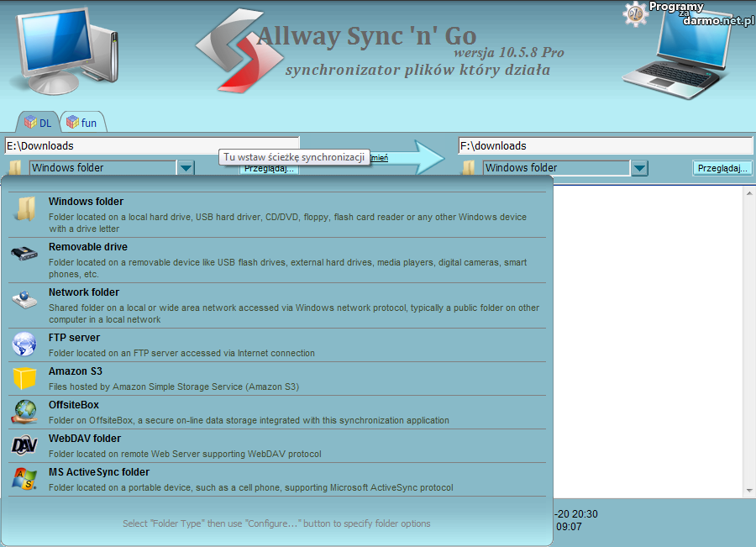This screenshot has width=756, height=547.
Task: Pick the Network folder icon
Action: tap(24, 299)
